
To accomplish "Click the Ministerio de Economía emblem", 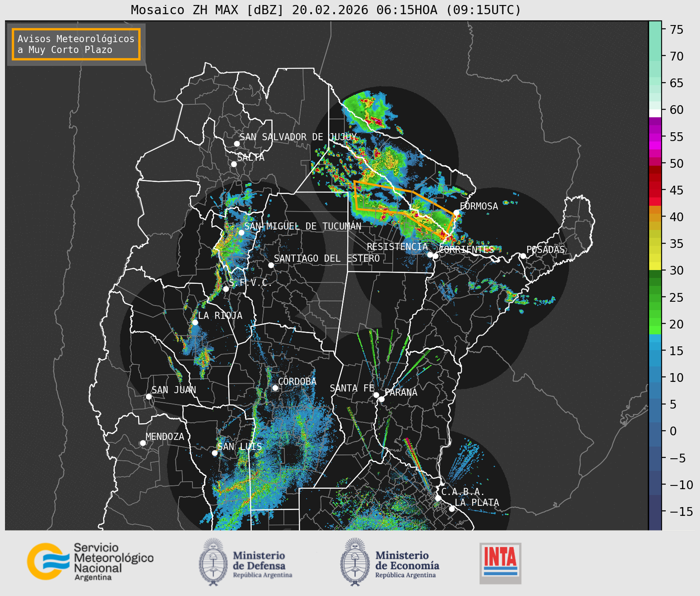I will [x=356, y=562].
